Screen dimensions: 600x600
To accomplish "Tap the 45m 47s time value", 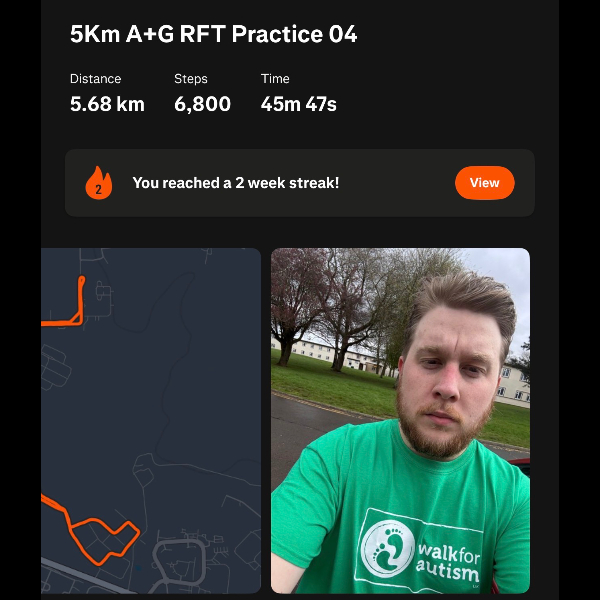I will click(298, 104).
